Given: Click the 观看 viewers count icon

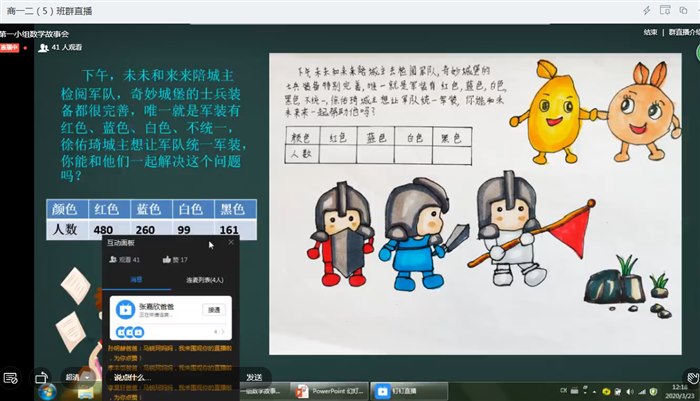Looking at the screenshot, I should [112, 260].
